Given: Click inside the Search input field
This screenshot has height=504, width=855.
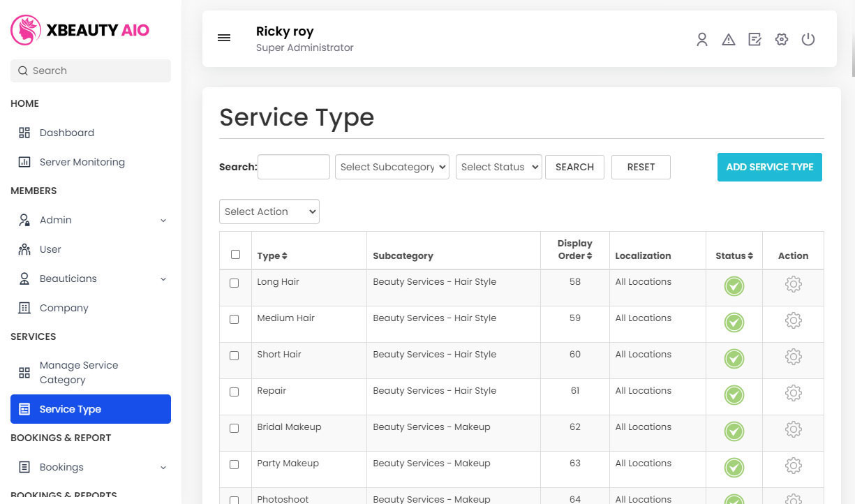Looking at the screenshot, I should 293,167.
